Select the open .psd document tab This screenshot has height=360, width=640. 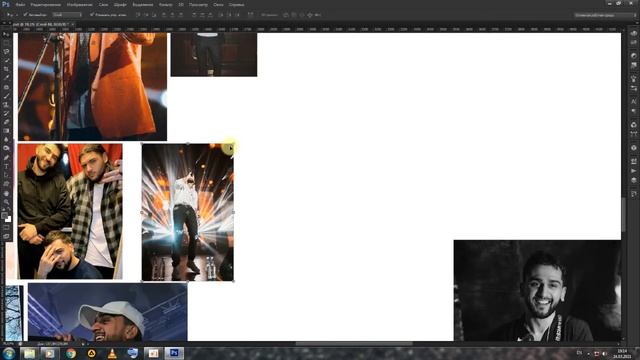[40, 24]
